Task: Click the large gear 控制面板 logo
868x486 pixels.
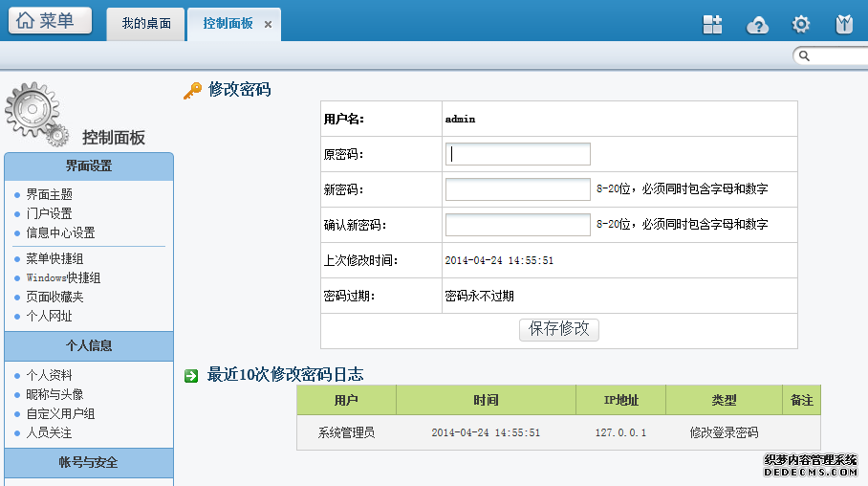Action: tap(36, 114)
